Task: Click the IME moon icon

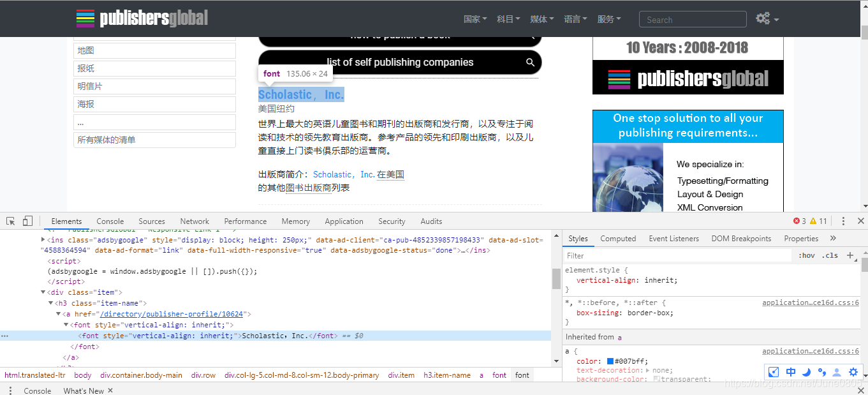Action: (x=806, y=372)
